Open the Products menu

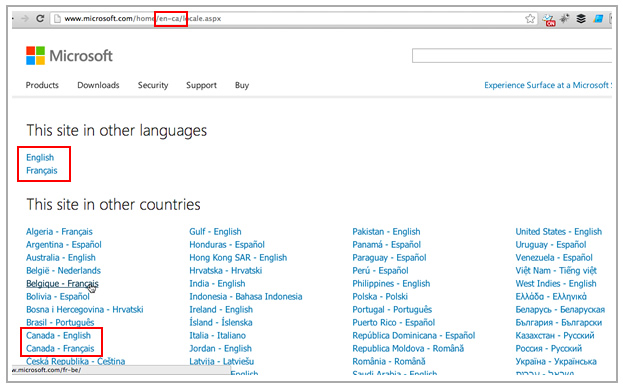pyautogui.click(x=42, y=85)
